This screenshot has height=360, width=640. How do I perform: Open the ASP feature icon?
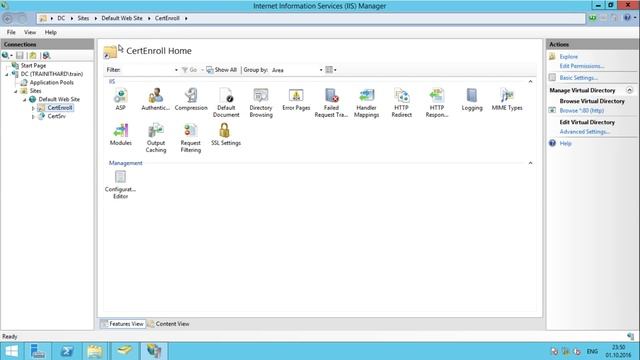point(120,99)
